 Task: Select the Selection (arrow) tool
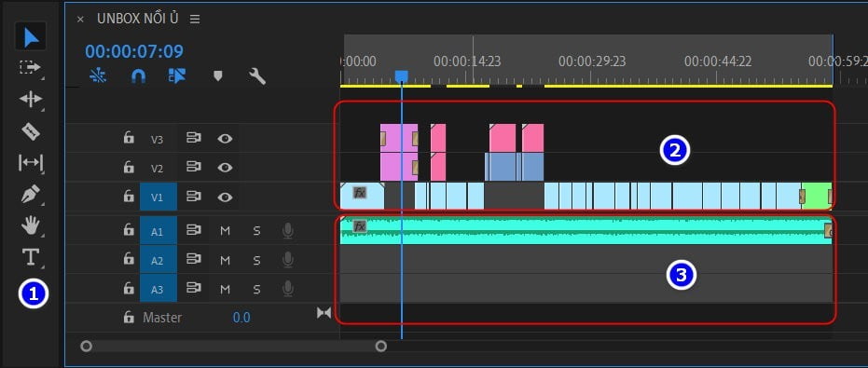click(31, 36)
